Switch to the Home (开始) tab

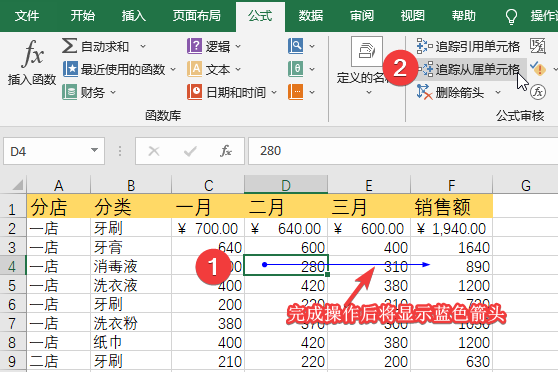tap(83, 16)
